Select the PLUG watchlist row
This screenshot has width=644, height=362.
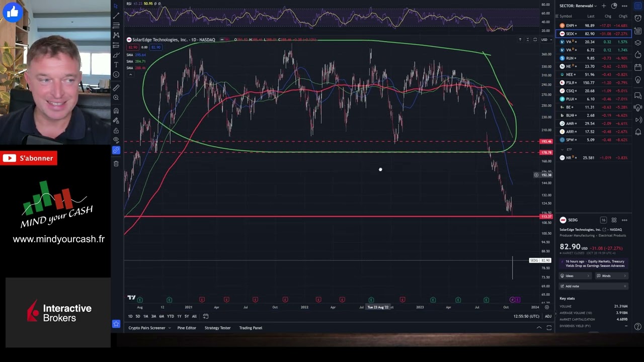pos(593,99)
